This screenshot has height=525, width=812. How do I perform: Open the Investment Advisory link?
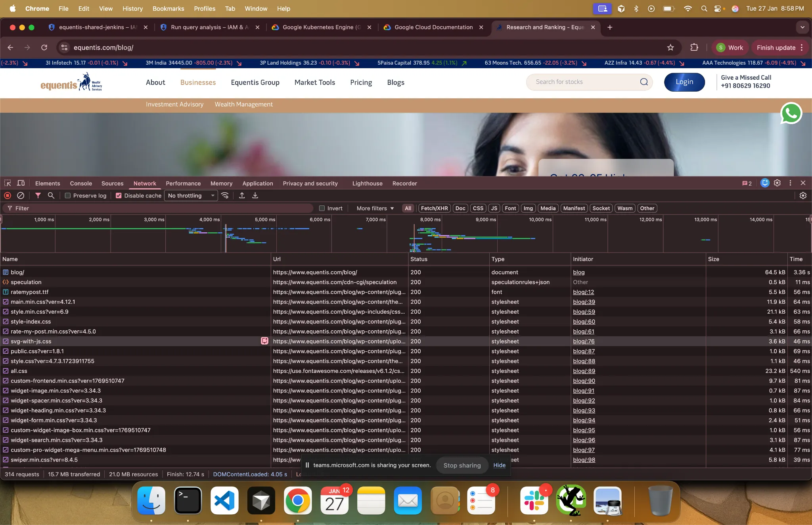[174, 104]
